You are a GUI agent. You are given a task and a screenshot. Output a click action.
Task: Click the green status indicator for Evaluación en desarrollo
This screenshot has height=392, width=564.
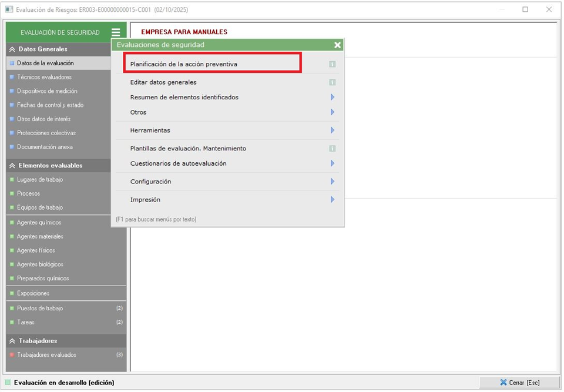8,383
